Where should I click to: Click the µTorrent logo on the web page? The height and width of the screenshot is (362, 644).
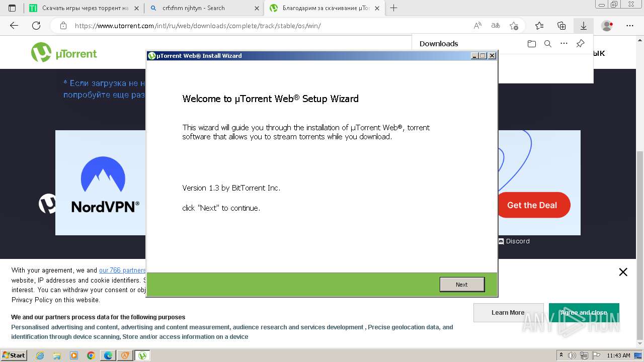point(64,52)
